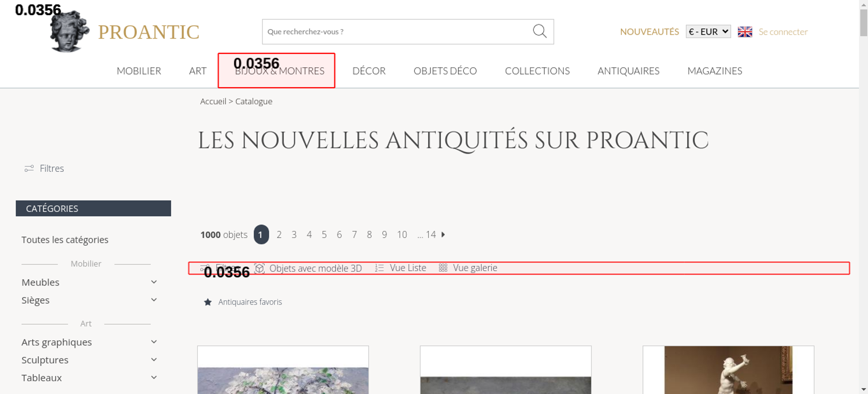Click the gallery grid icon
The height and width of the screenshot is (394, 868).
pyautogui.click(x=443, y=268)
